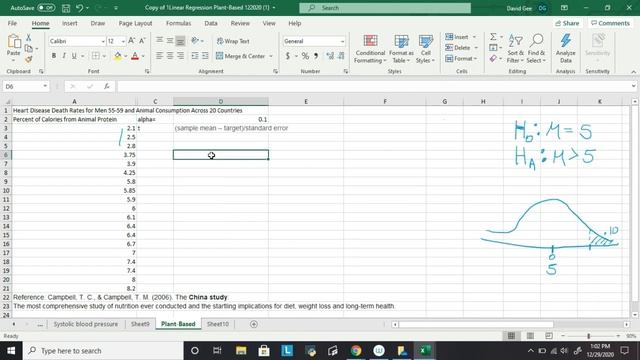Toggle the AutoSave switch
This screenshot has height=360, width=640.
click(x=46, y=8)
